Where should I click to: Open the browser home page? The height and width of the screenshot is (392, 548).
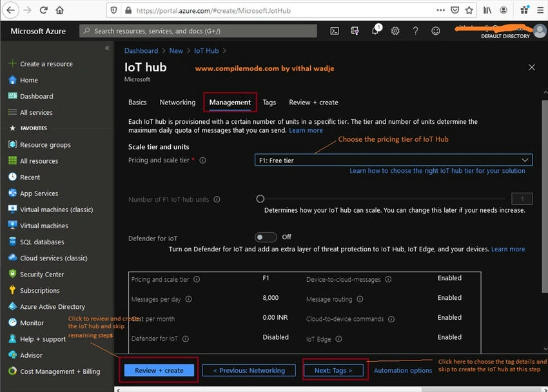(60, 10)
